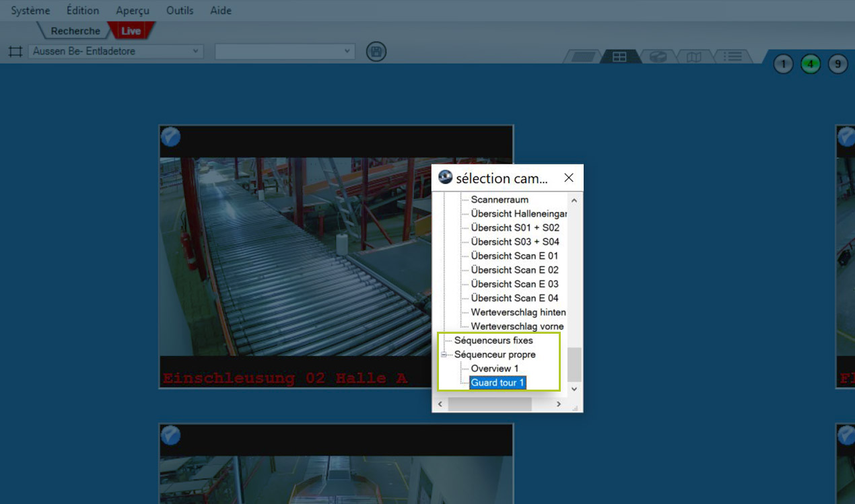Open the map view tab icon
The image size is (855, 504).
(694, 57)
